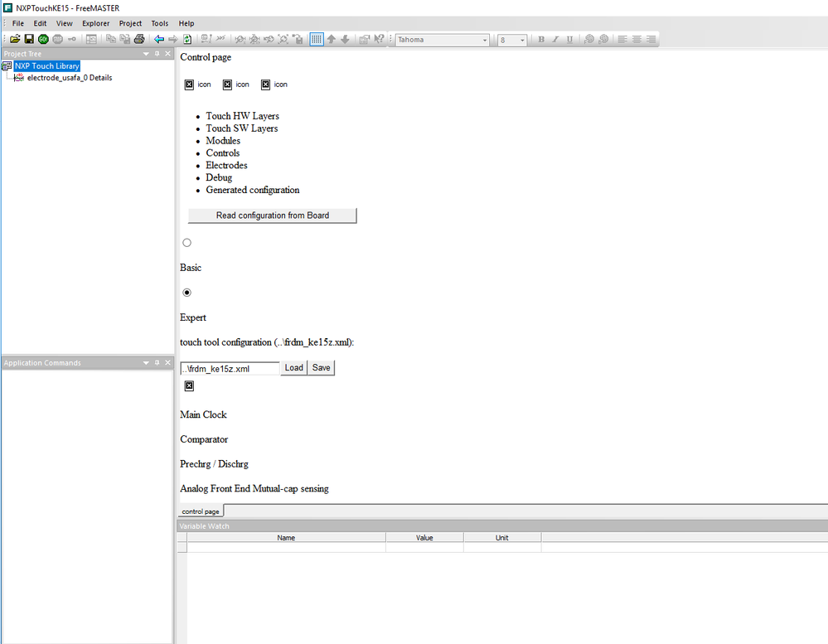Open the Project Tree panel dropdown arrow

(x=146, y=54)
